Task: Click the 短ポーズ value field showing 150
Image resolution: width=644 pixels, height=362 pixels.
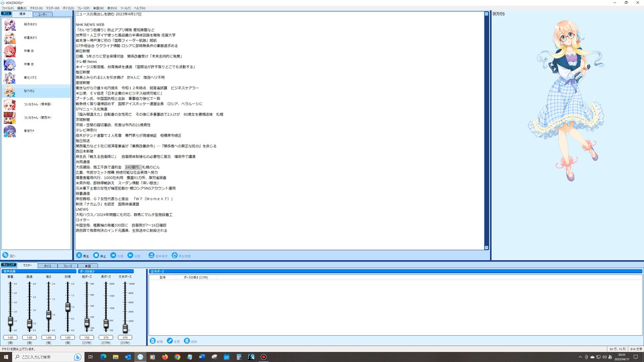Action: pos(87,337)
